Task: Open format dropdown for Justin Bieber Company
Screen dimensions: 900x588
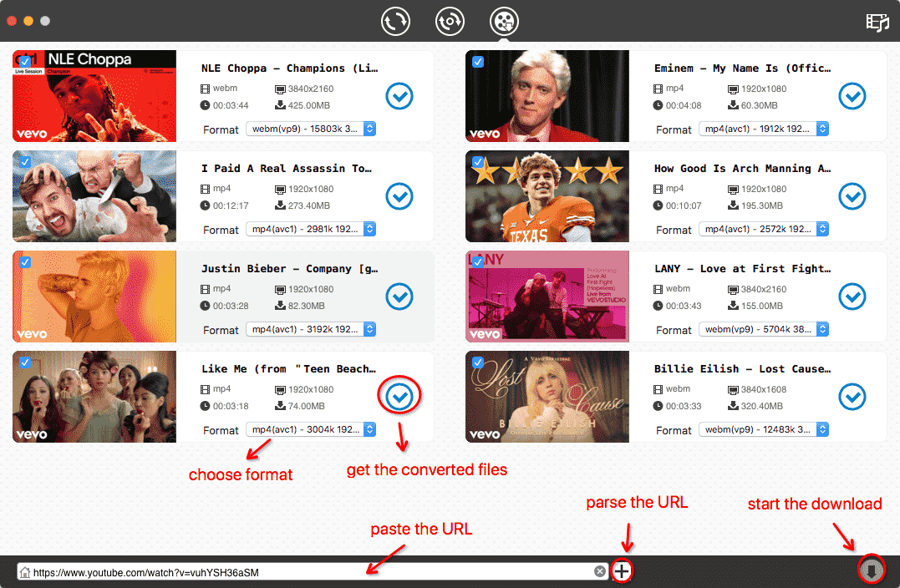Action: 311,329
